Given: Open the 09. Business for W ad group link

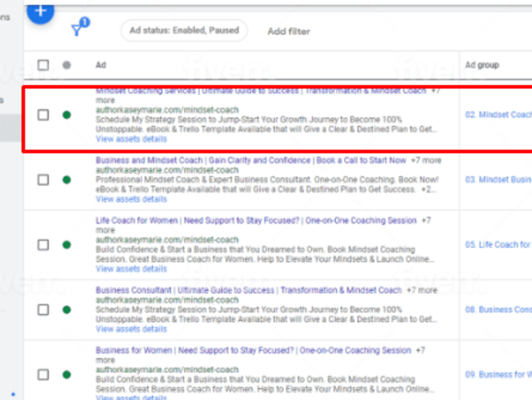Looking at the screenshot, I should point(498,374).
